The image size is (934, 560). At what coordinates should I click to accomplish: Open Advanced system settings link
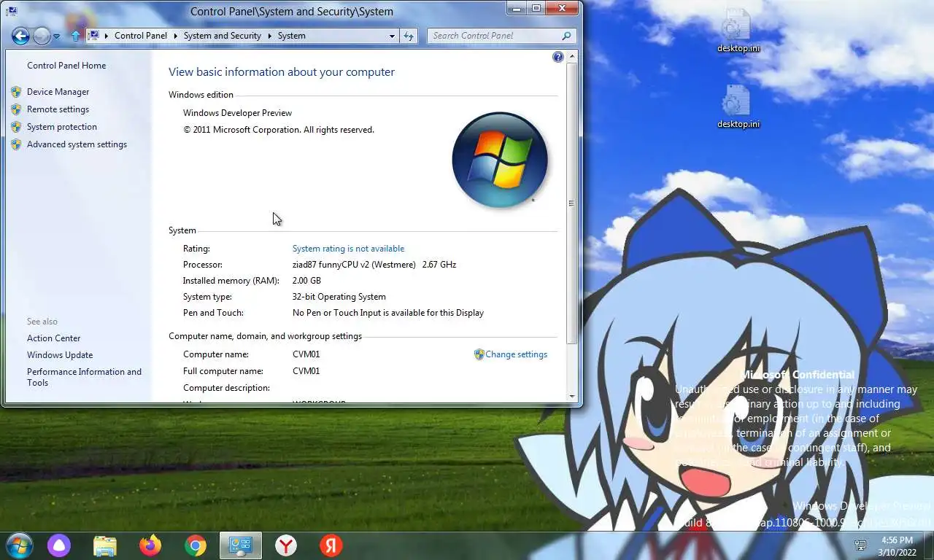77,144
